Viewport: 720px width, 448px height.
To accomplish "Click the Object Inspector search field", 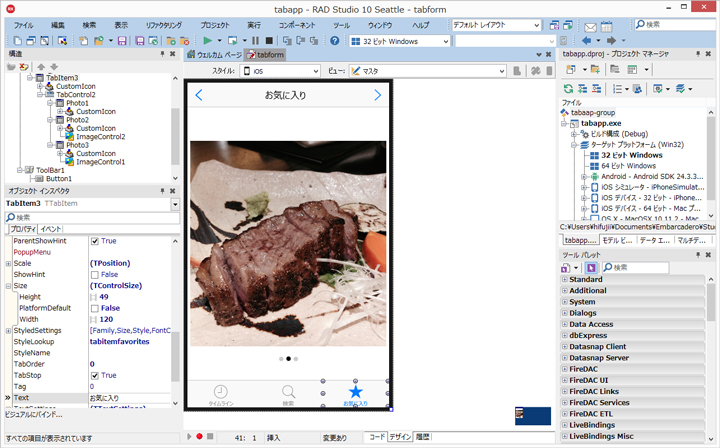I will pyautogui.click(x=92, y=218).
